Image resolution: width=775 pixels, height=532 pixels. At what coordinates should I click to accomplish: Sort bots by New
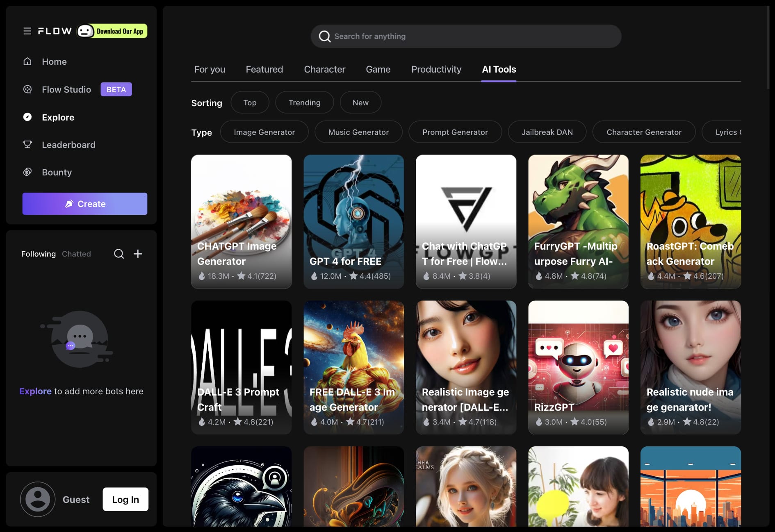[361, 102]
